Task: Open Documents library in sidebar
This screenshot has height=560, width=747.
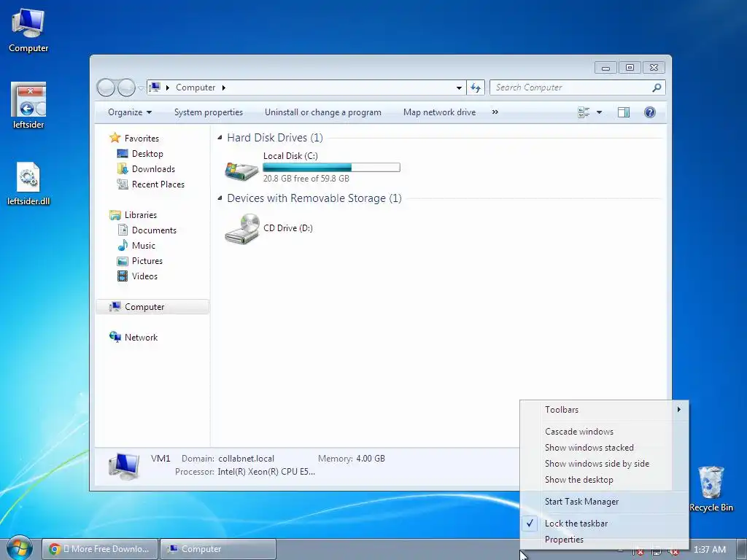Action: tap(154, 230)
